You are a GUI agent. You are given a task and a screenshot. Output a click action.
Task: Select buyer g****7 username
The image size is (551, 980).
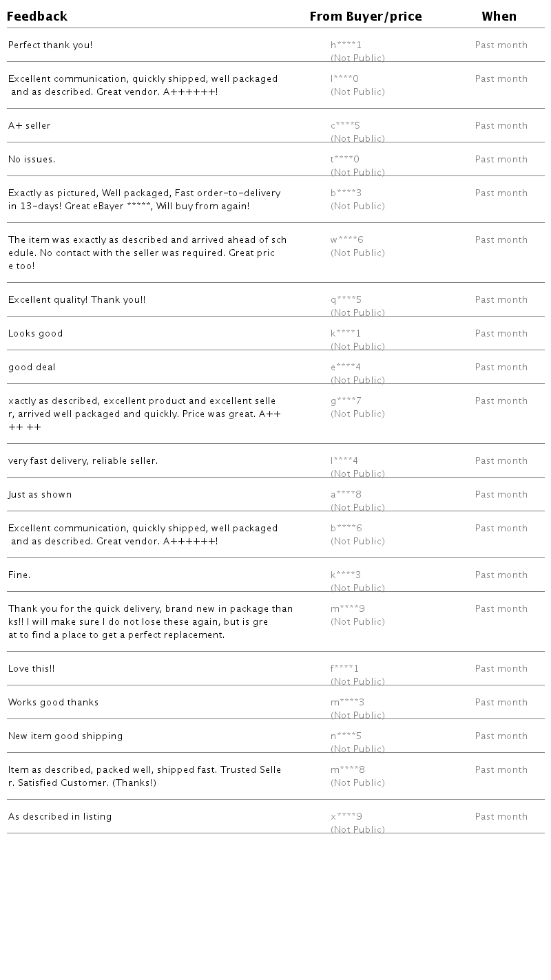346,401
